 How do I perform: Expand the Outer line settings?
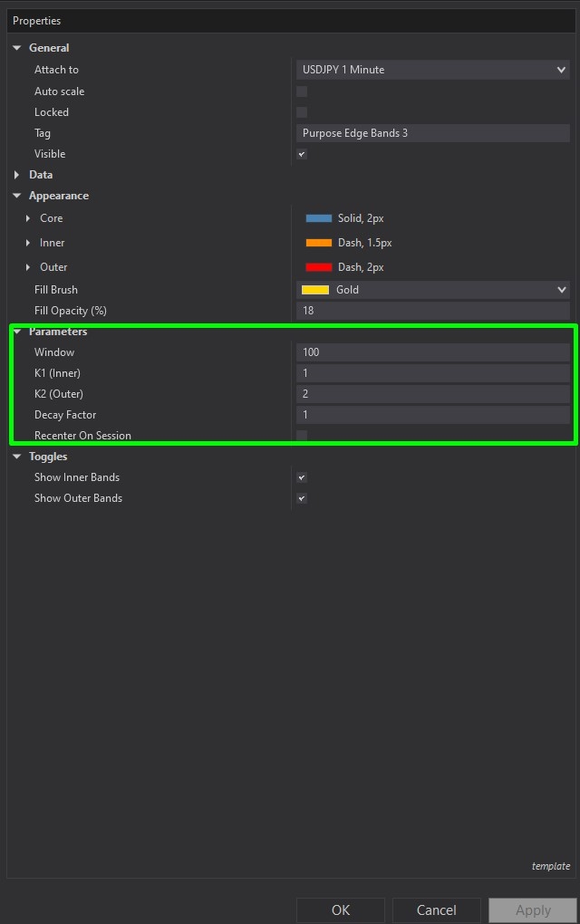pos(27,266)
